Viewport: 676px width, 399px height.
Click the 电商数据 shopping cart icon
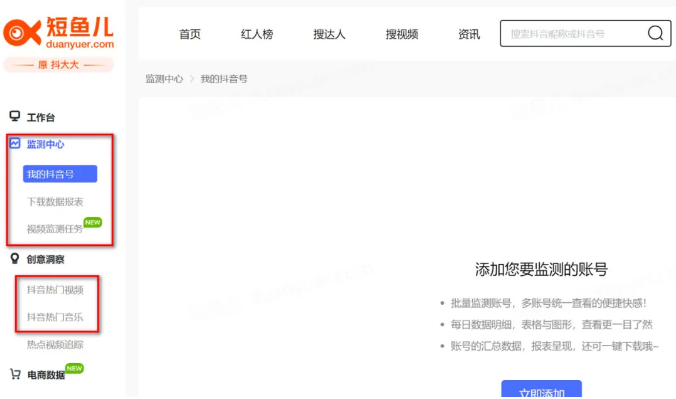click(x=16, y=374)
